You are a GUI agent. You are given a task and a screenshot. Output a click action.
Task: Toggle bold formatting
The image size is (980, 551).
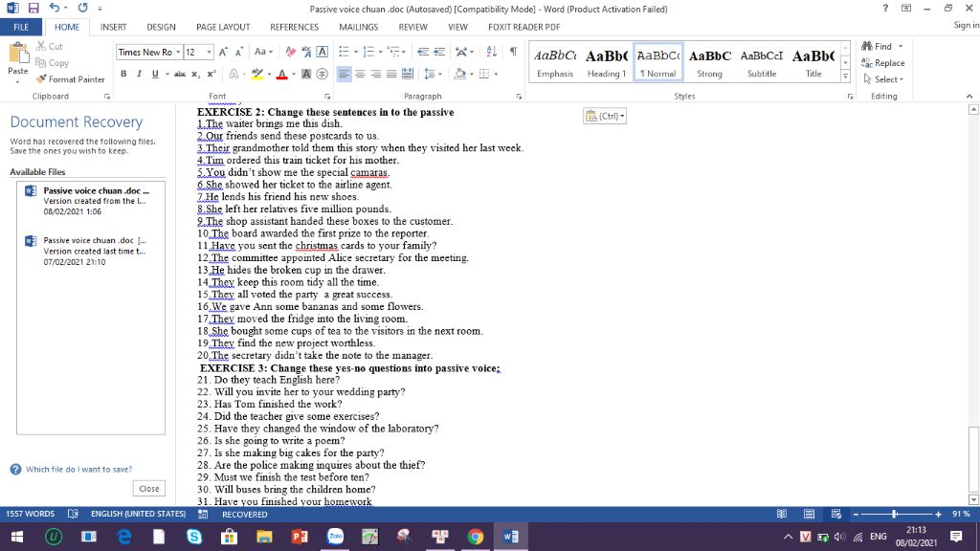(123, 74)
